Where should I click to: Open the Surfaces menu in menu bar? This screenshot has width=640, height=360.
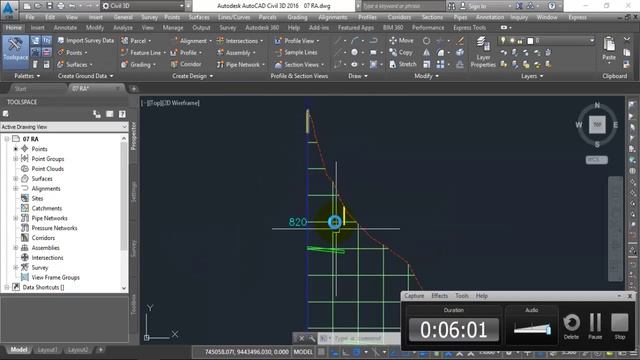click(x=199, y=17)
